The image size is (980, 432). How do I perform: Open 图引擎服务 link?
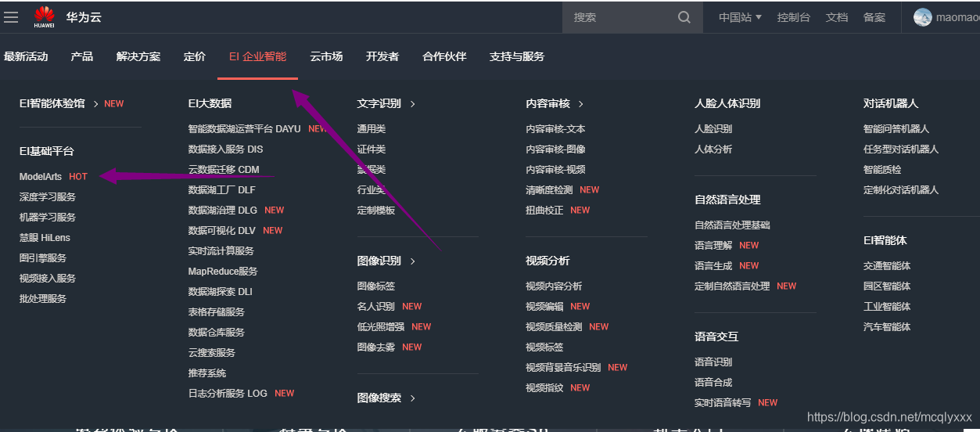pos(43,258)
